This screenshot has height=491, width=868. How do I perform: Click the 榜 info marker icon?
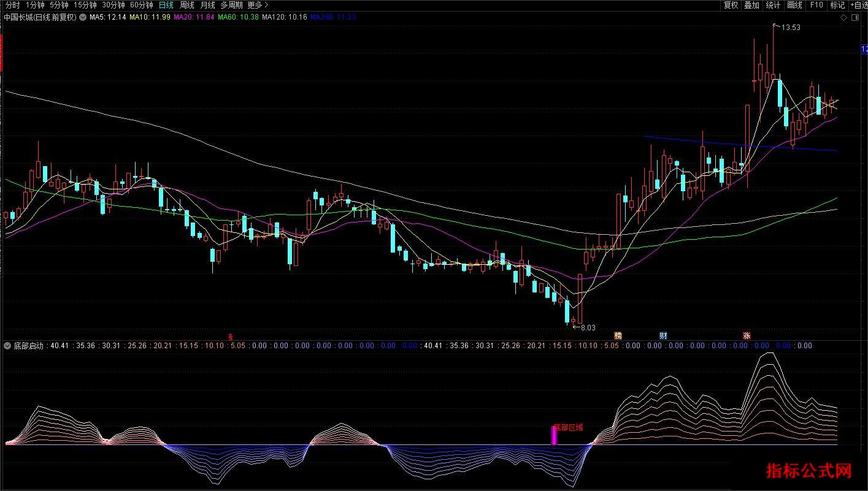coord(618,336)
